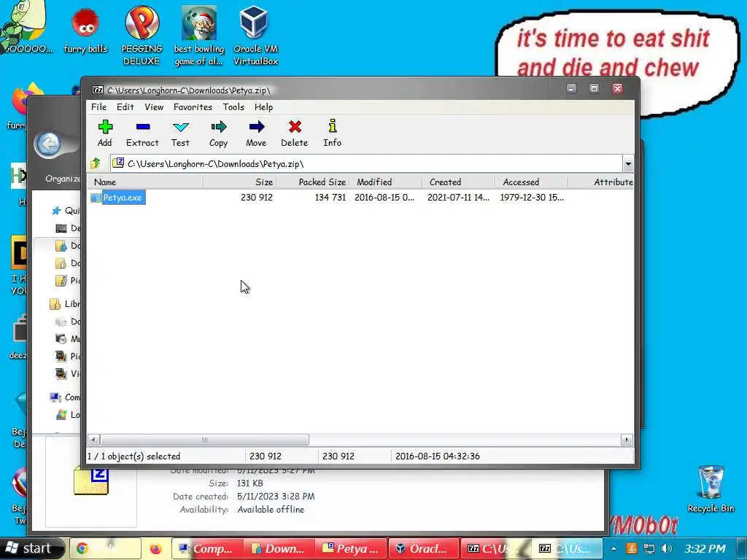
Task: Select Computer in Explorer navigation pane
Action: pyautogui.click(x=65, y=397)
